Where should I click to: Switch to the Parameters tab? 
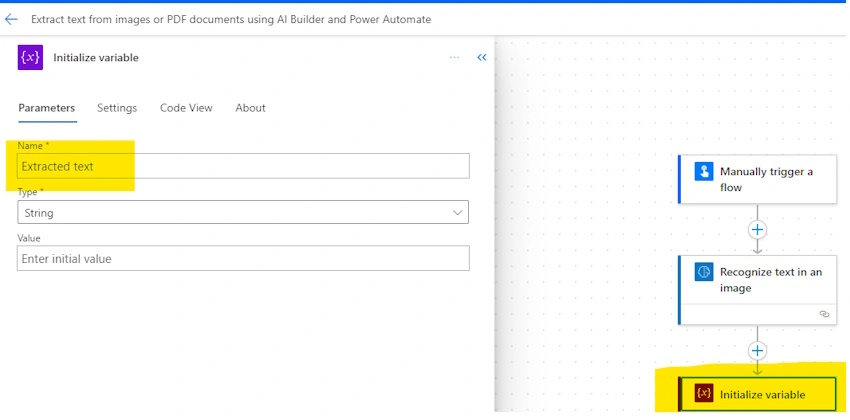tap(47, 108)
